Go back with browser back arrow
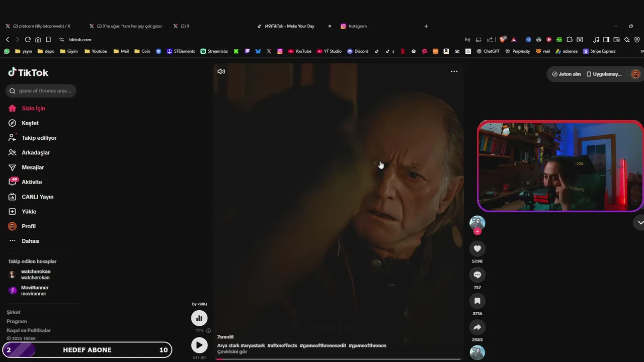 coord(8,40)
